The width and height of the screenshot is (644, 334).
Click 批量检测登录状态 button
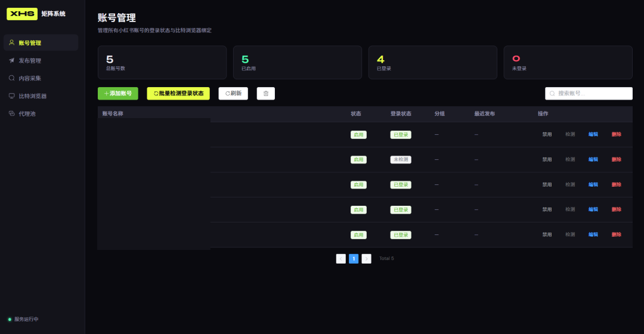178,93
